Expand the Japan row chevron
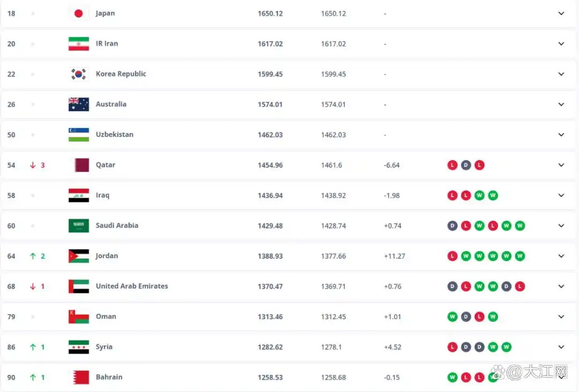 (561, 13)
